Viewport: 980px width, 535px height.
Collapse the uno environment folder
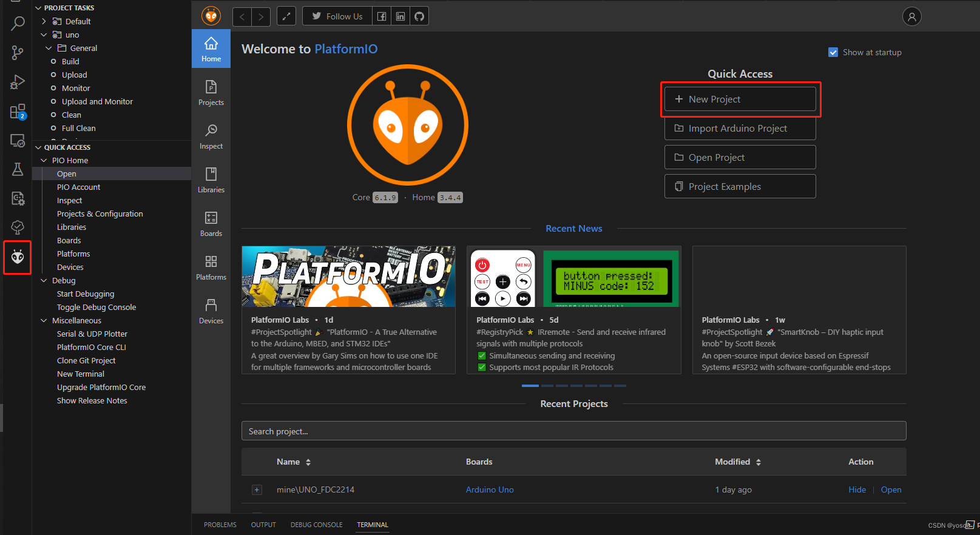click(x=44, y=35)
